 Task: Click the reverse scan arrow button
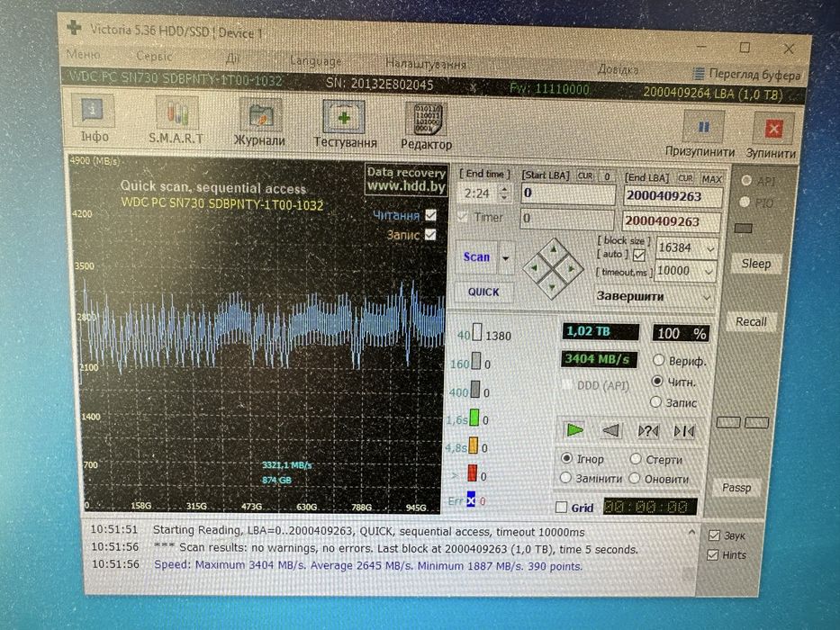610,430
